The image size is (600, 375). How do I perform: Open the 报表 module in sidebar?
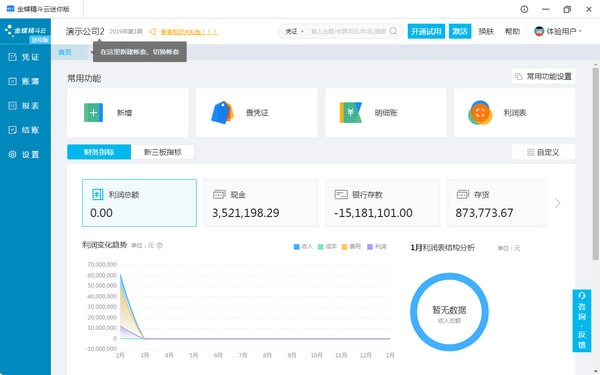(x=25, y=106)
